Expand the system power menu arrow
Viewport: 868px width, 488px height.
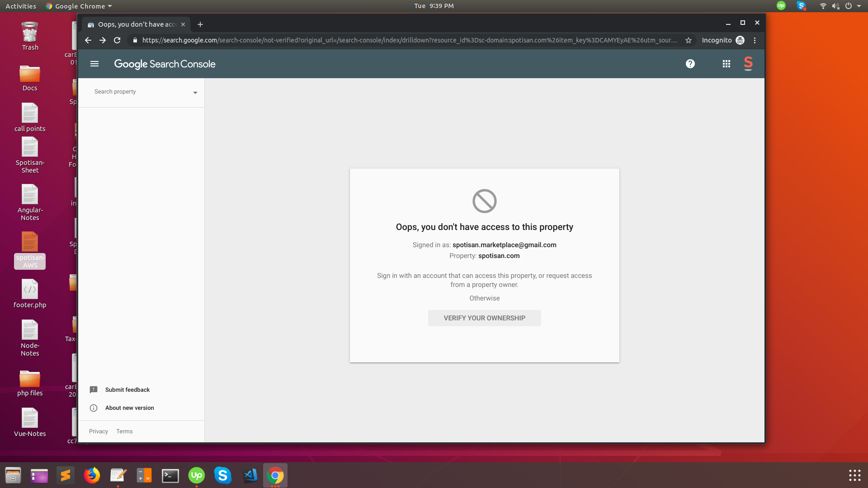click(x=859, y=6)
